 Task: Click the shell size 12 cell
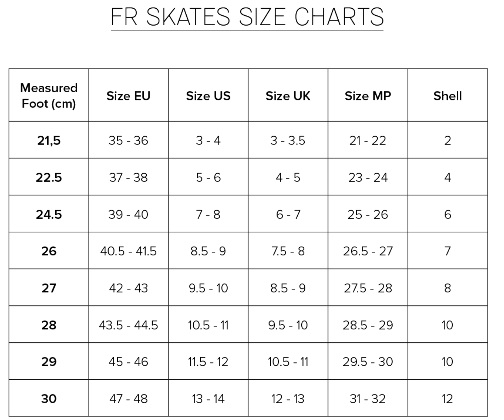click(x=447, y=399)
